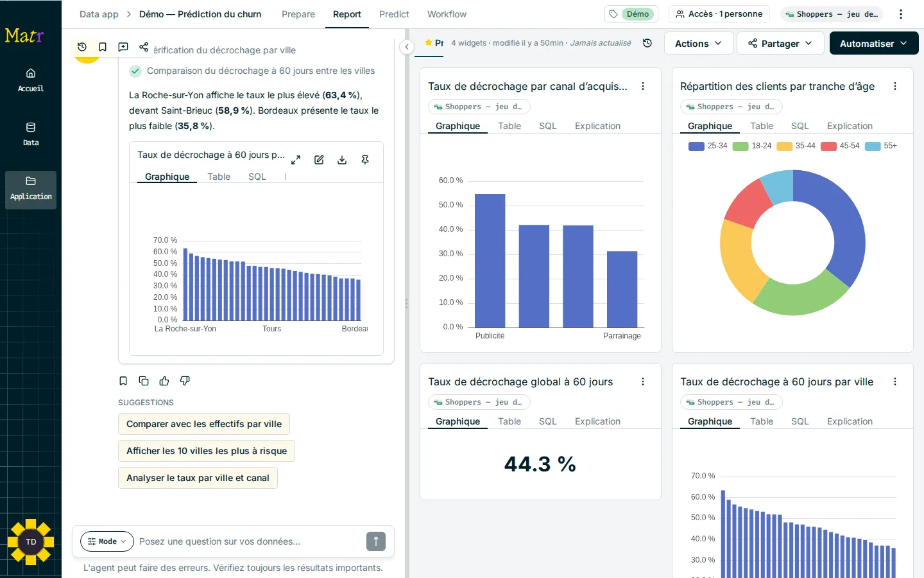This screenshot has width=924, height=578.
Task: Open 'Accès · 1 personne' sharing button
Action: pos(719,14)
